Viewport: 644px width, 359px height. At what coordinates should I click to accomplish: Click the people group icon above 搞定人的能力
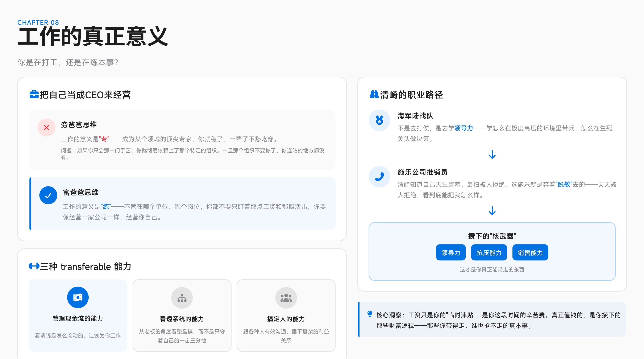[x=286, y=298]
